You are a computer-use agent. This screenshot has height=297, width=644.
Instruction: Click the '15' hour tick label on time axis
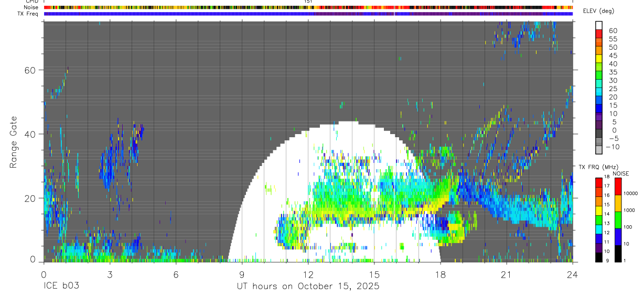coord(374,274)
